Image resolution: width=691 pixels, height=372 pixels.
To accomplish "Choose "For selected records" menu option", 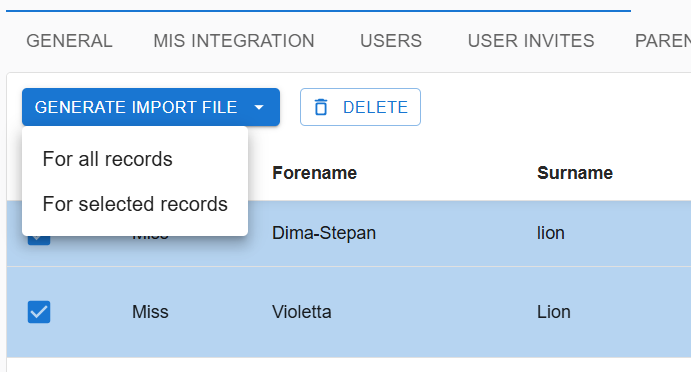I will click(x=135, y=204).
